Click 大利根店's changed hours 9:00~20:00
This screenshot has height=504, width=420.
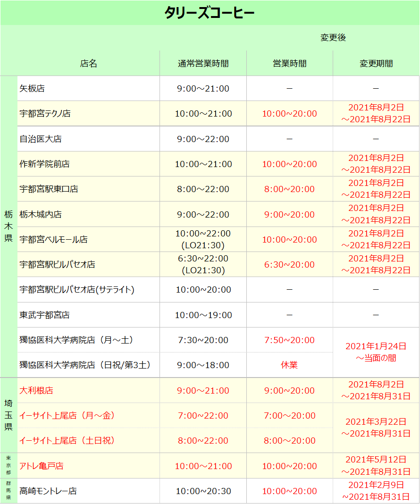pos(290,391)
